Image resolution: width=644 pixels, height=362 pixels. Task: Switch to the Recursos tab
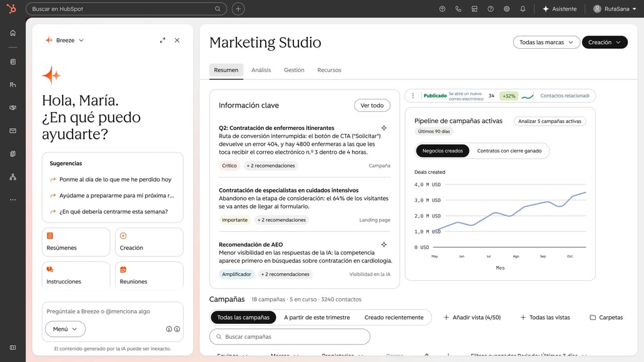[x=329, y=70]
